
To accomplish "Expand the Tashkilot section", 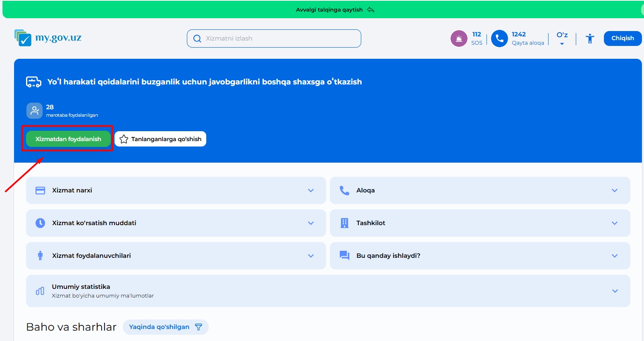I will tap(614, 223).
